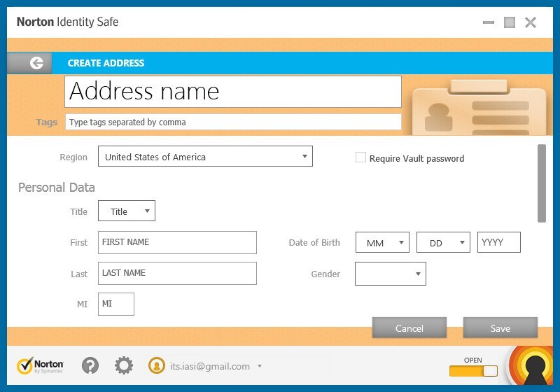
Task: Close the Norton Identity Safe window
Action: tap(531, 22)
